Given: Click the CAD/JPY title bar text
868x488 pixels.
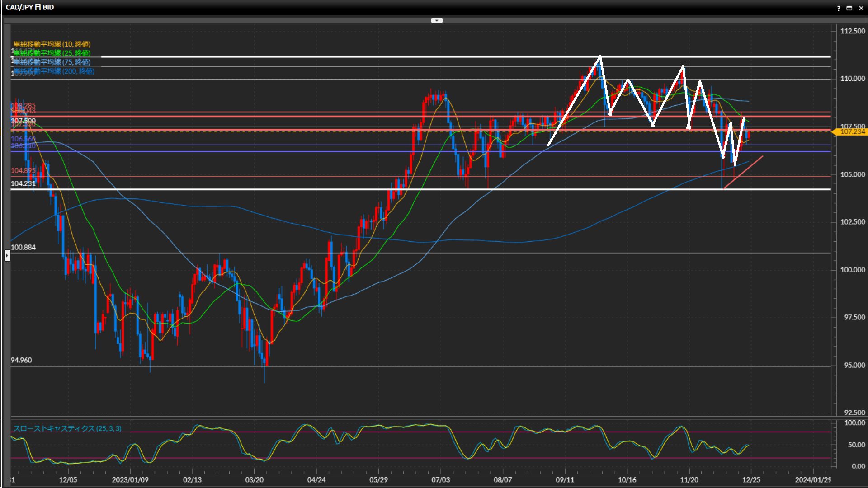Looking at the screenshot, I should coord(30,7).
